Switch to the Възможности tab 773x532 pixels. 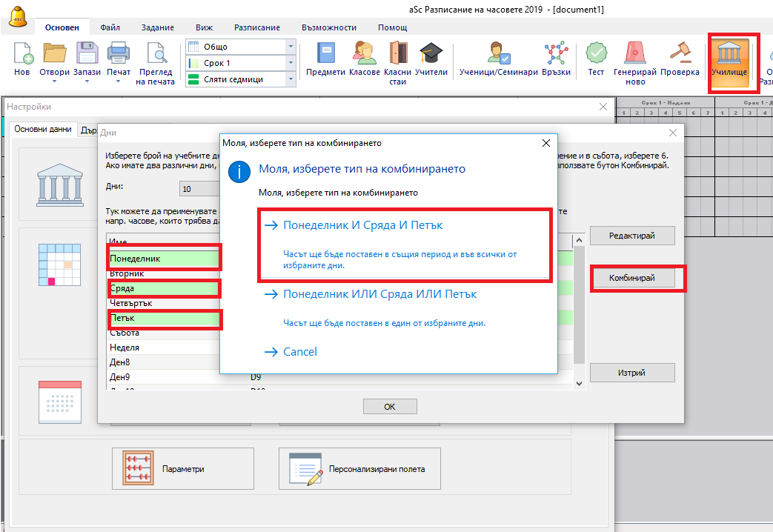(x=328, y=27)
